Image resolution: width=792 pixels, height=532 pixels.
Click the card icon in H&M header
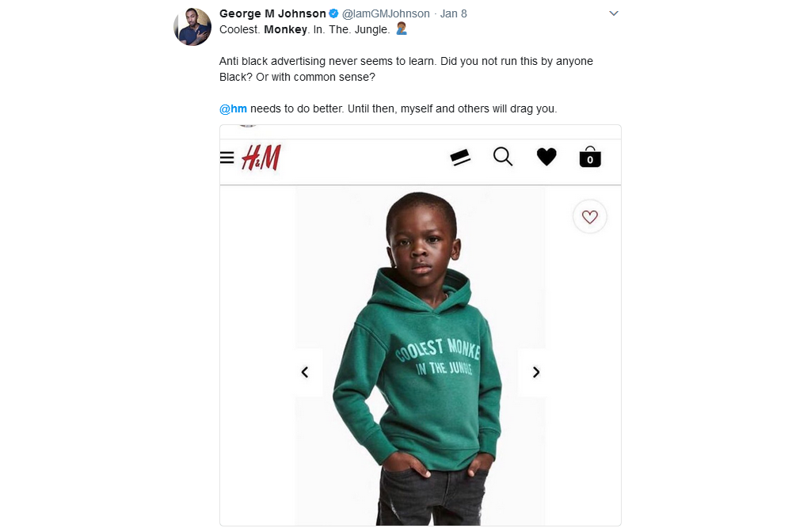click(460, 158)
